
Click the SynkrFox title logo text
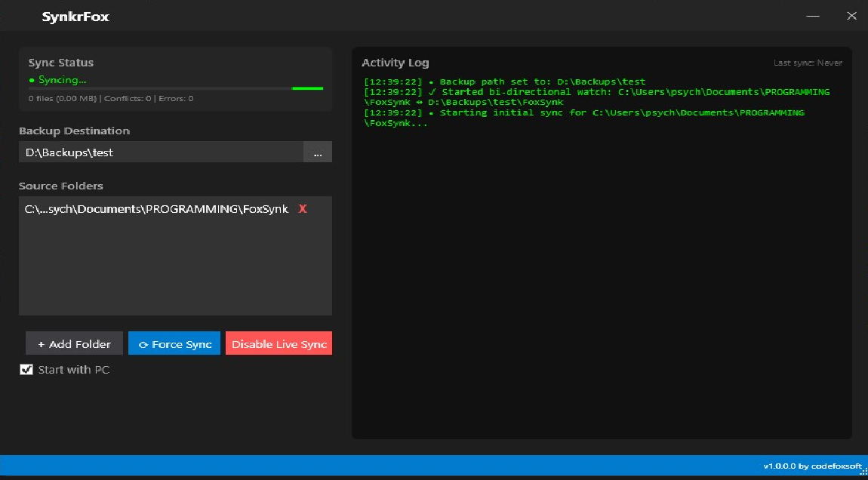pyautogui.click(x=75, y=16)
